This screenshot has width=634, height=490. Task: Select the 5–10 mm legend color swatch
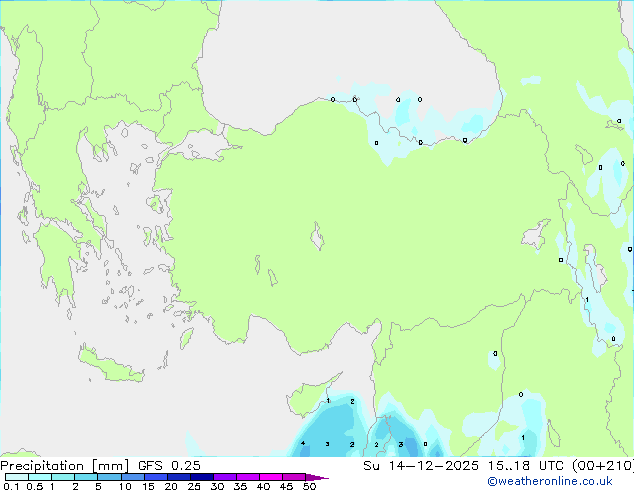click(x=110, y=477)
